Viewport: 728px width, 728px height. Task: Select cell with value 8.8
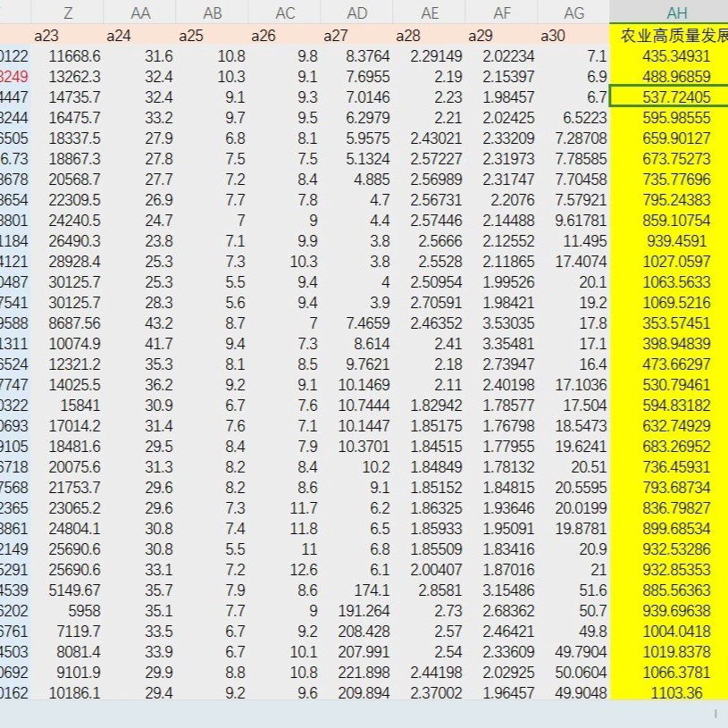tap(213, 673)
